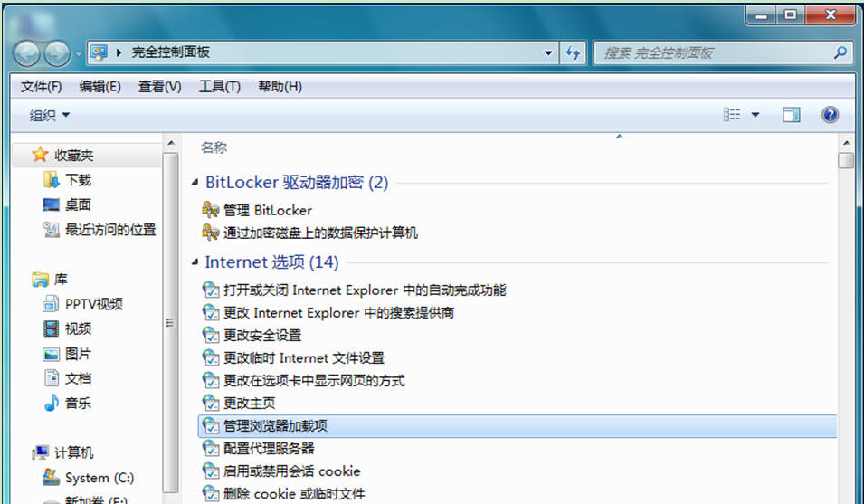The width and height of the screenshot is (864, 504).
Task: Open the 音乐 music library
Action: tap(78, 404)
